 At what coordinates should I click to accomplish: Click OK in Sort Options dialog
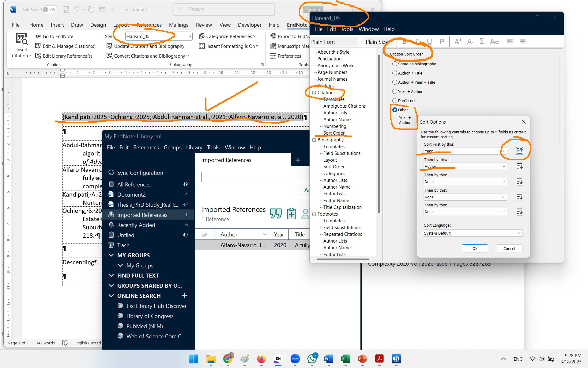pyautogui.click(x=475, y=248)
